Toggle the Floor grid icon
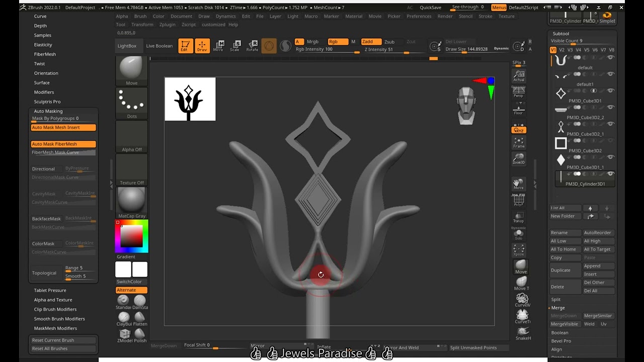Viewport: 644px width, 362px height. point(519,109)
